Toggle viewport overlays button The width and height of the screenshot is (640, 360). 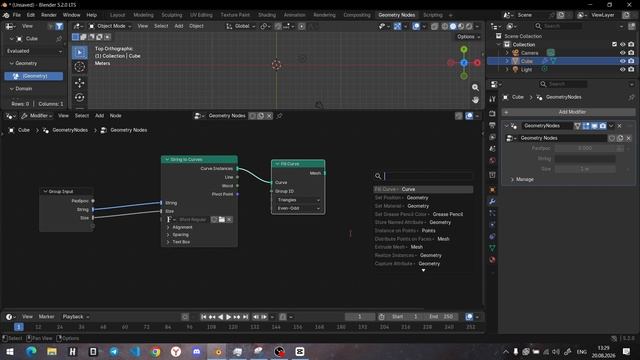coord(416,26)
